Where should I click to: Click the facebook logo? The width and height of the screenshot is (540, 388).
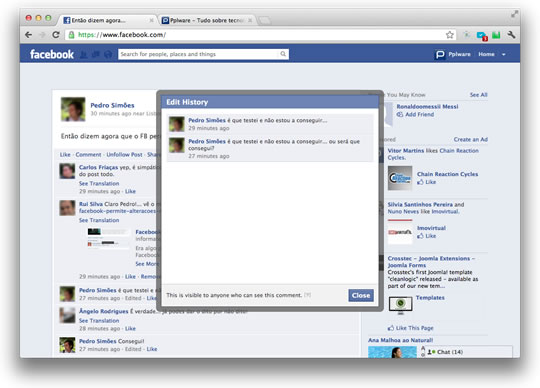tap(52, 54)
